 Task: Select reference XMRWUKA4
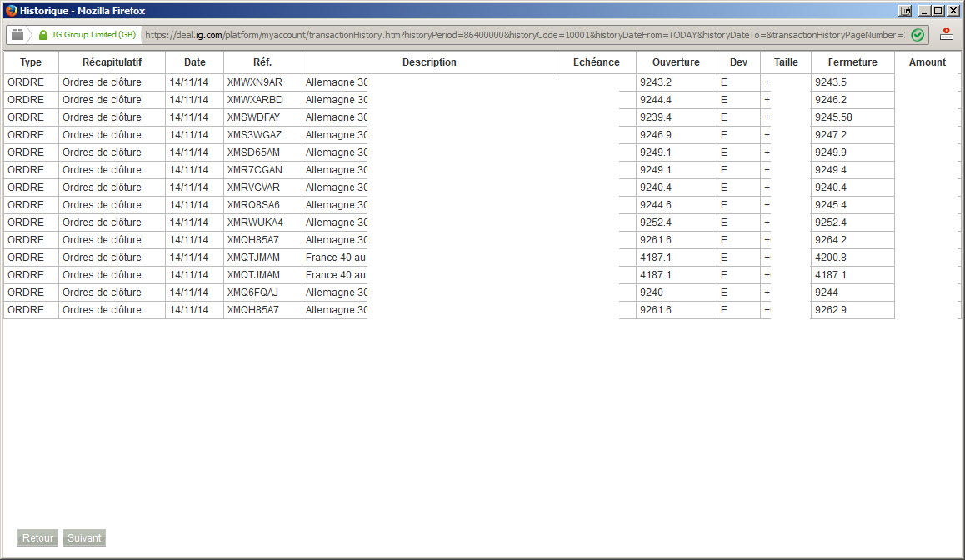(255, 222)
